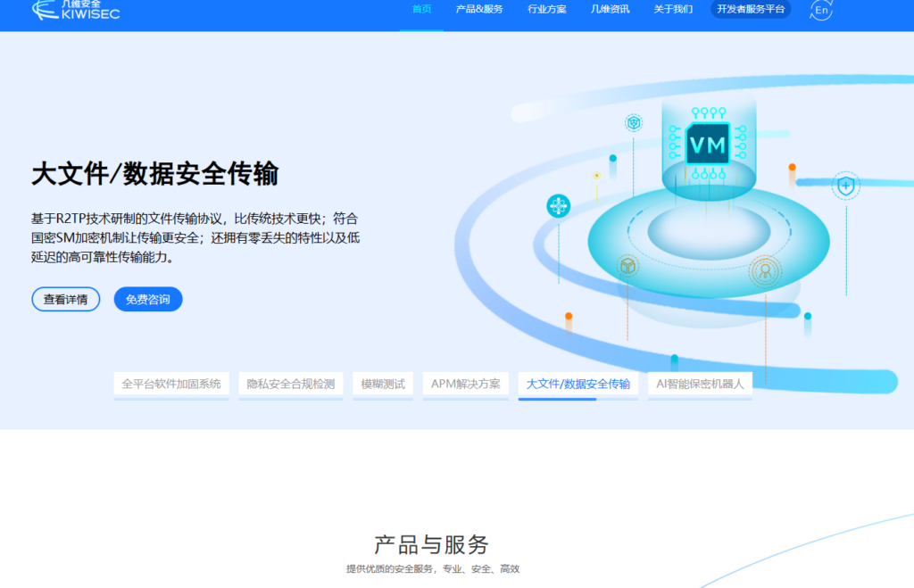Click the blue 免费咨询 button
This screenshot has height=588, width=914.
click(147, 299)
